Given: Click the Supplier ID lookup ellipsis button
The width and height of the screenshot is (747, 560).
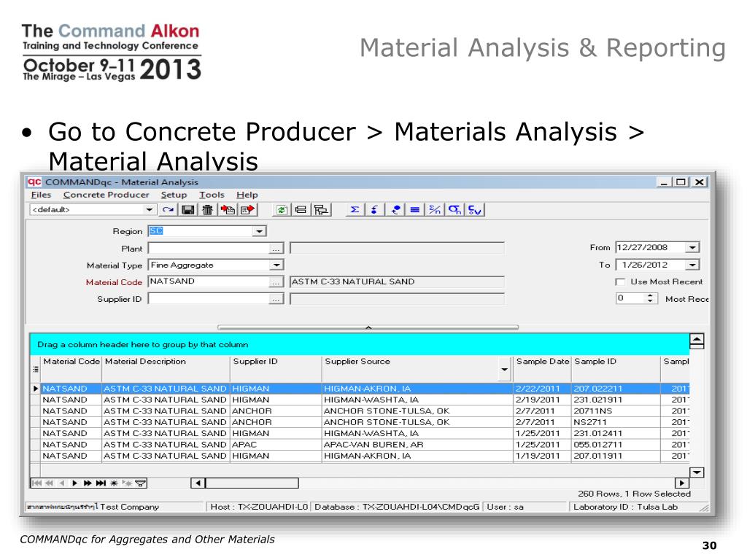Looking at the screenshot, I should 276,299.
